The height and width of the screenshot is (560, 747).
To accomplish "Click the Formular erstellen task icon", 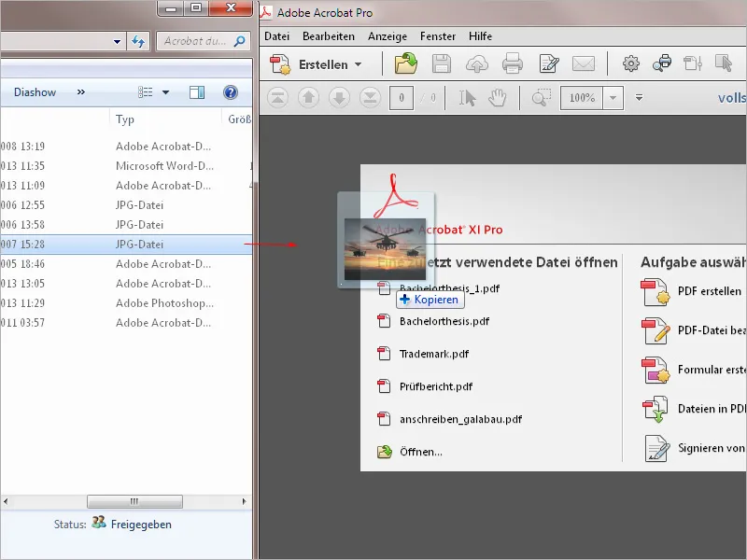I will coord(655,371).
